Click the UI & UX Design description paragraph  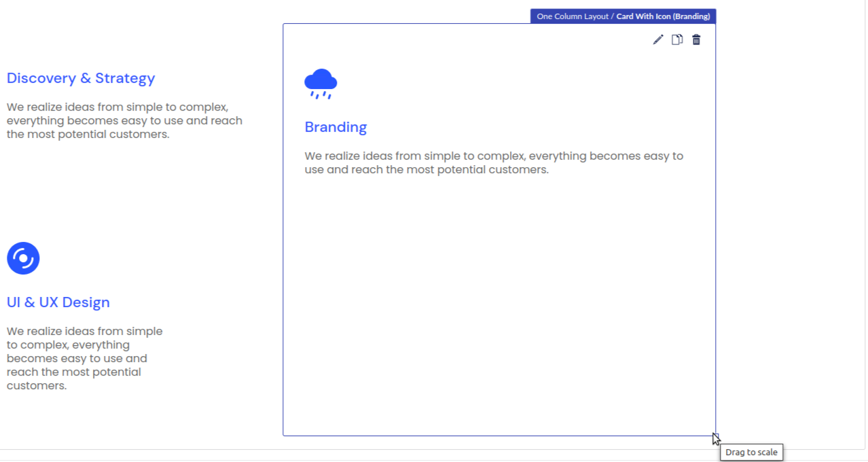(85, 358)
